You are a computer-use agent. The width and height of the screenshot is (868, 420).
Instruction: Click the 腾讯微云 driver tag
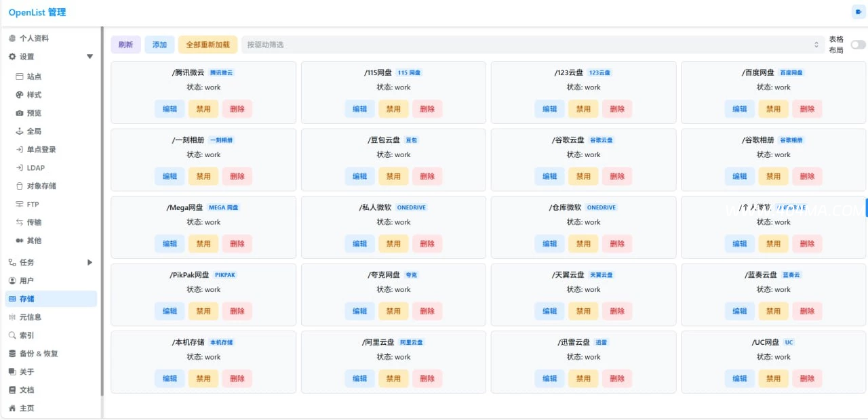221,72
